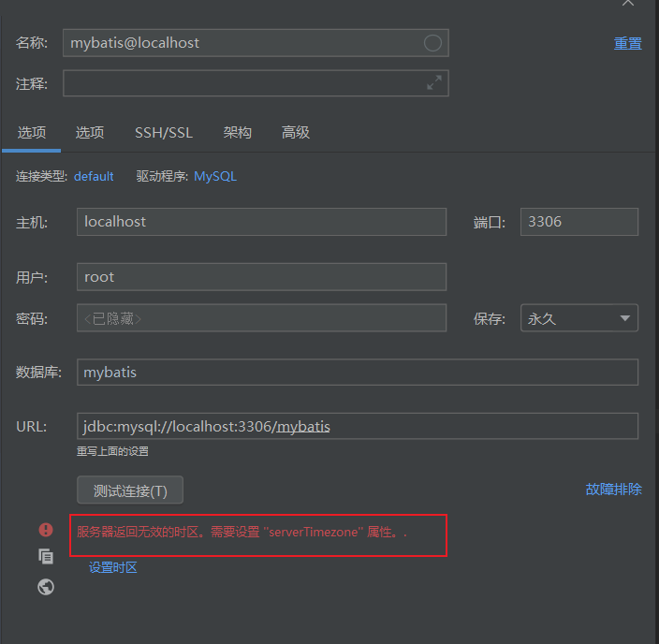The height and width of the screenshot is (644, 659).
Task: Open the 连接类型 default selector
Action: click(94, 176)
